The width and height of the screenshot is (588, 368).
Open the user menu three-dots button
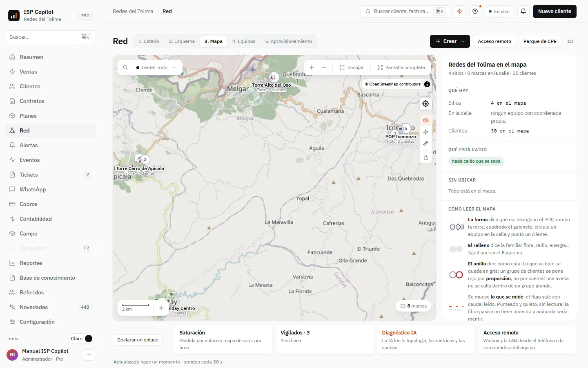(89, 355)
